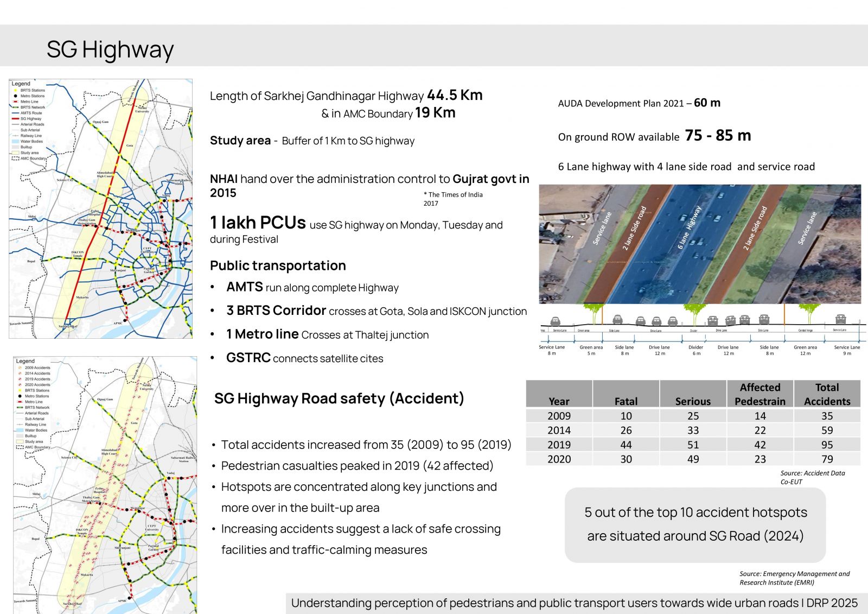Select the aerial highway lanes photo
Image resolution: width=868 pixels, height=614 pixels.
(x=700, y=244)
